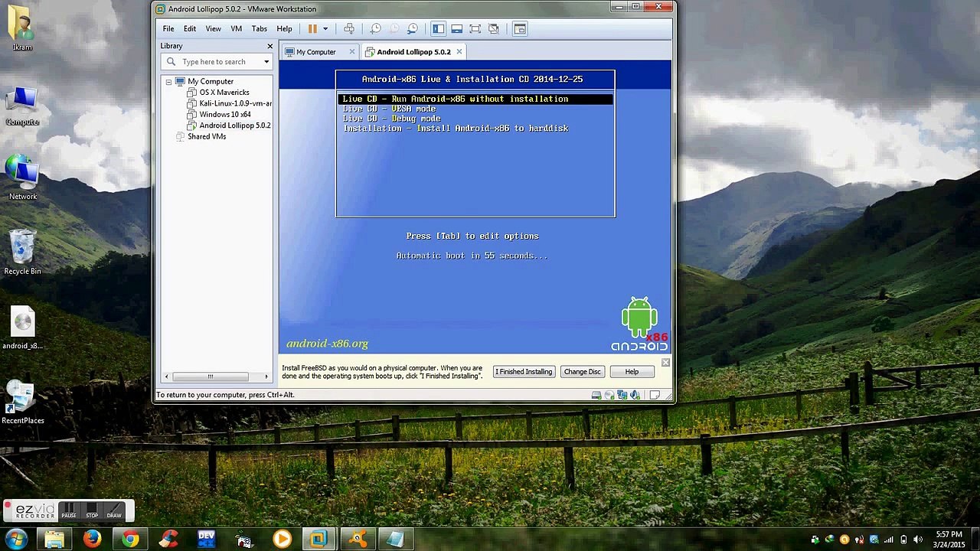Viewport: 980px width, 551px height.
Task: Click the Change Disc button
Action: pos(583,372)
